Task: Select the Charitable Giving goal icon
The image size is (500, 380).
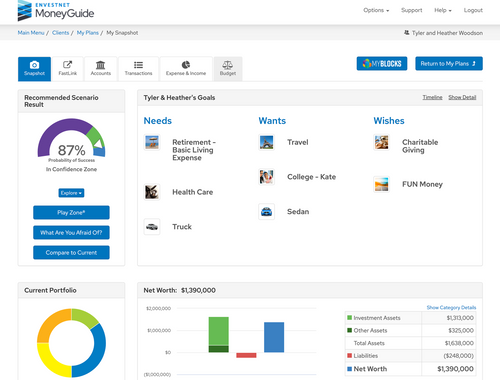Action: (382, 142)
